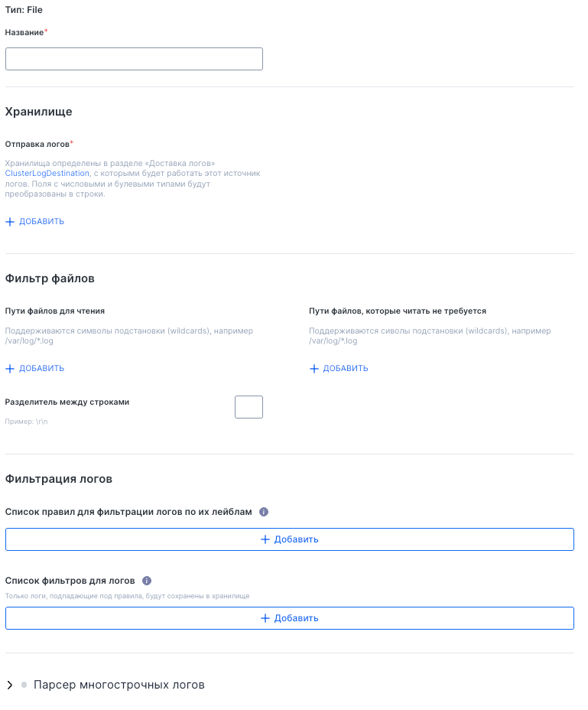
Task: Click the plus icon under Отправка логов
Action: pyautogui.click(x=10, y=222)
